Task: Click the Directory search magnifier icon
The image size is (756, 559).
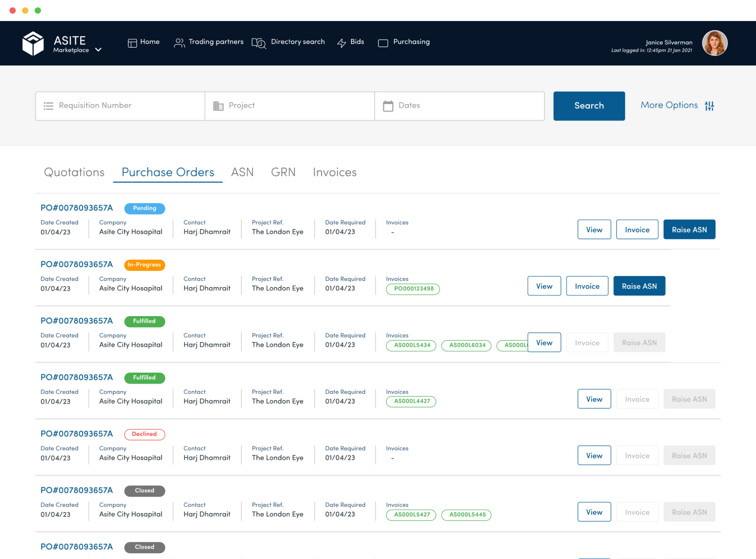Action: coord(259,43)
